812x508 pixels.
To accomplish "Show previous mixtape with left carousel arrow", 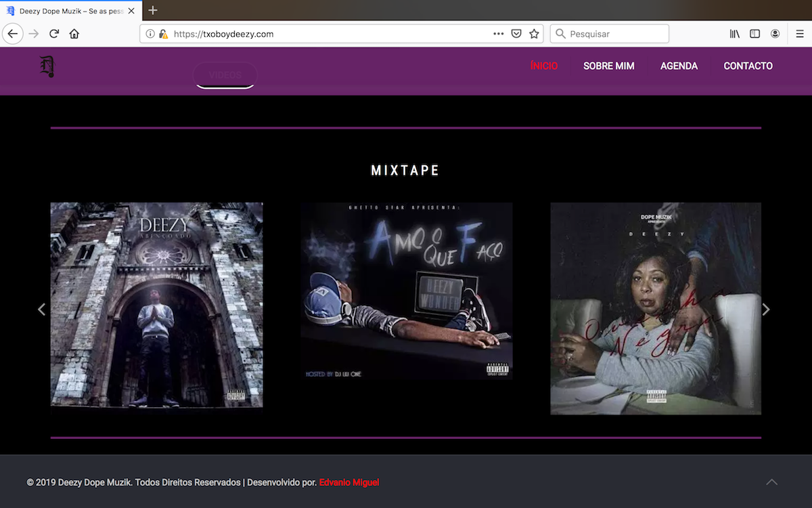I will (41, 309).
